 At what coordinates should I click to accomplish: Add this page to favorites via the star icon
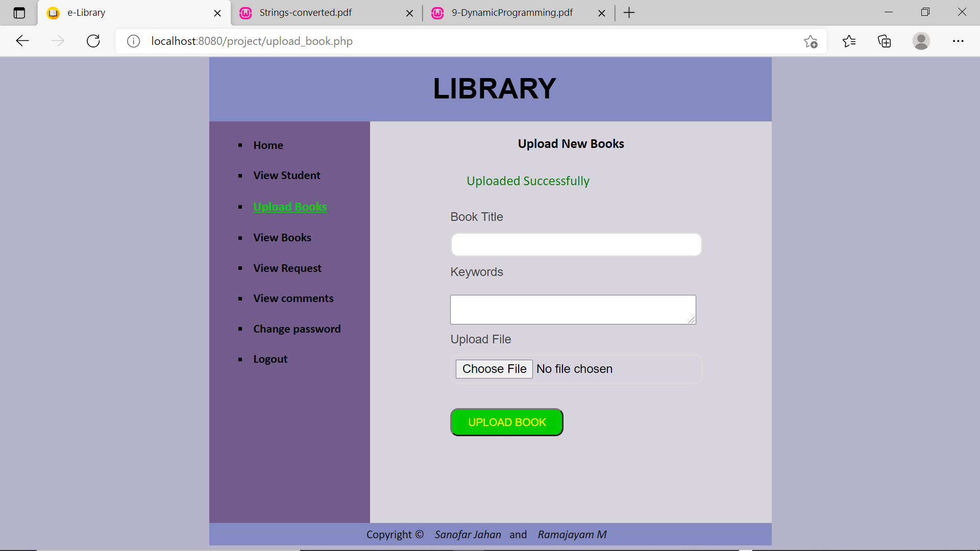pyautogui.click(x=811, y=41)
